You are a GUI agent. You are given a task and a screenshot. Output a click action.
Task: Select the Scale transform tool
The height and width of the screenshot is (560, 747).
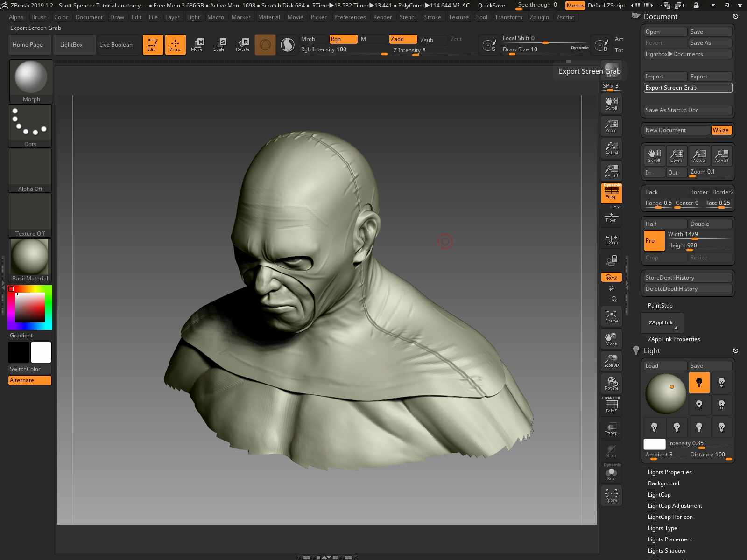click(x=219, y=45)
